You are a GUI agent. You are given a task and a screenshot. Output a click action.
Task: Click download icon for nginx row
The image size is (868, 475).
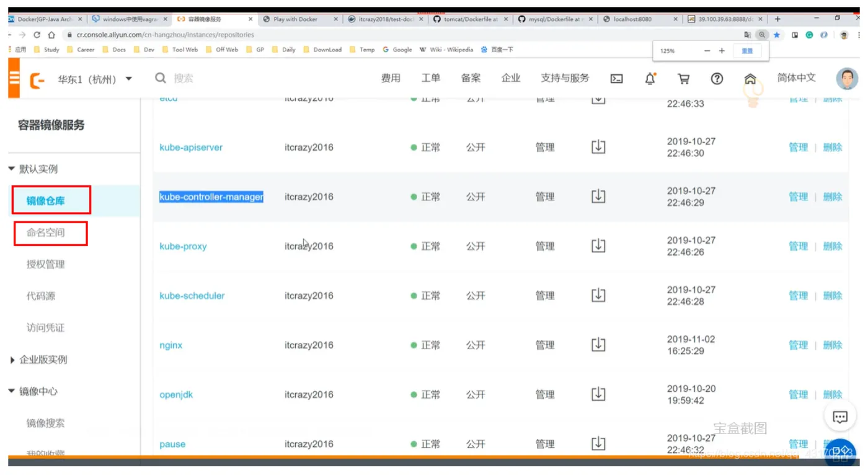tap(598, 345)
